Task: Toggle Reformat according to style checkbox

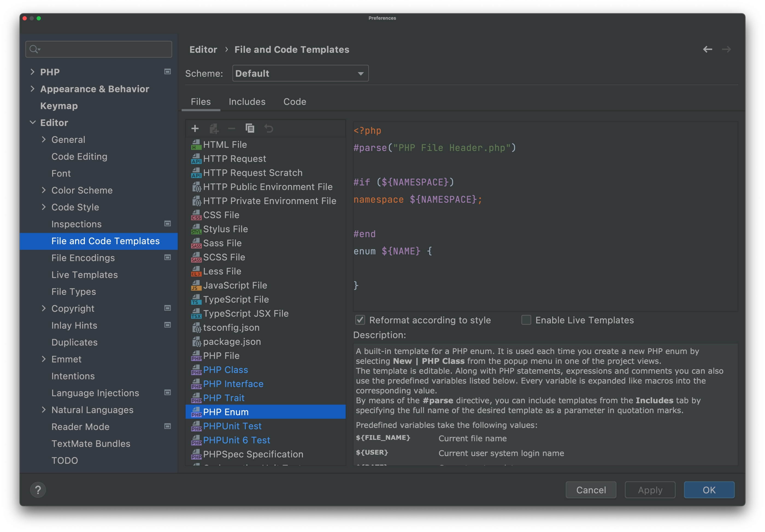Action: [360, 320]
